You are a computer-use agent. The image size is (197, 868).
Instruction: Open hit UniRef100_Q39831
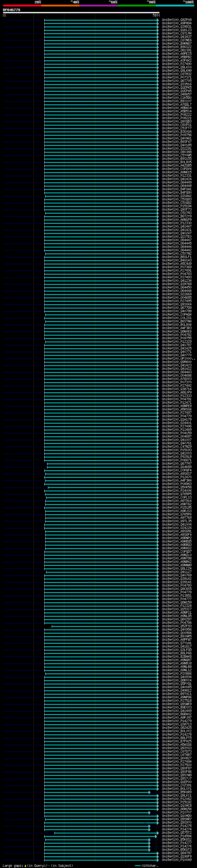point(176,26)
